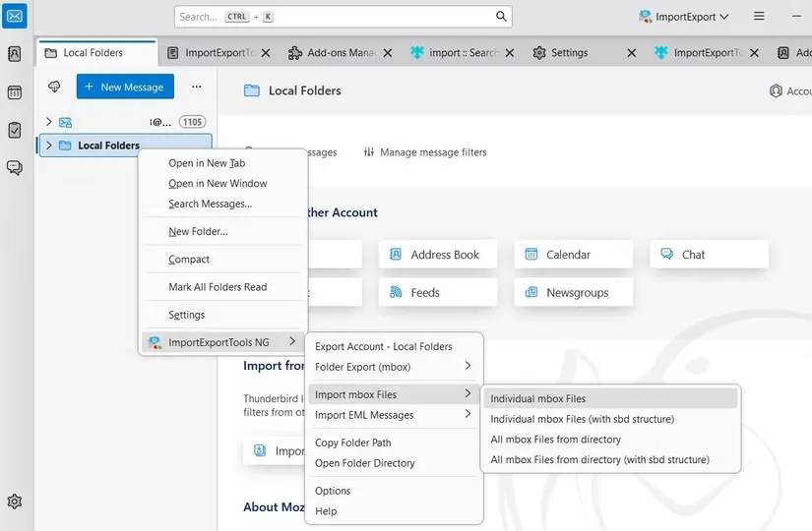Expand Import mbox Files submenu arrow

[468, 394]
